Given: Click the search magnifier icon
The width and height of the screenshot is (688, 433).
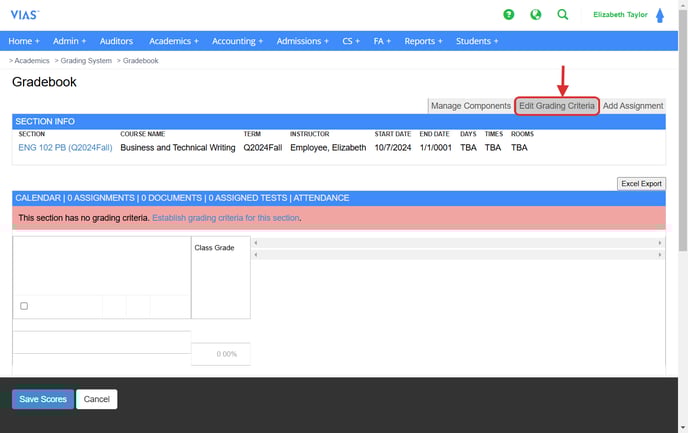Looking at the screenshot, I should click(x=563, y=15).
